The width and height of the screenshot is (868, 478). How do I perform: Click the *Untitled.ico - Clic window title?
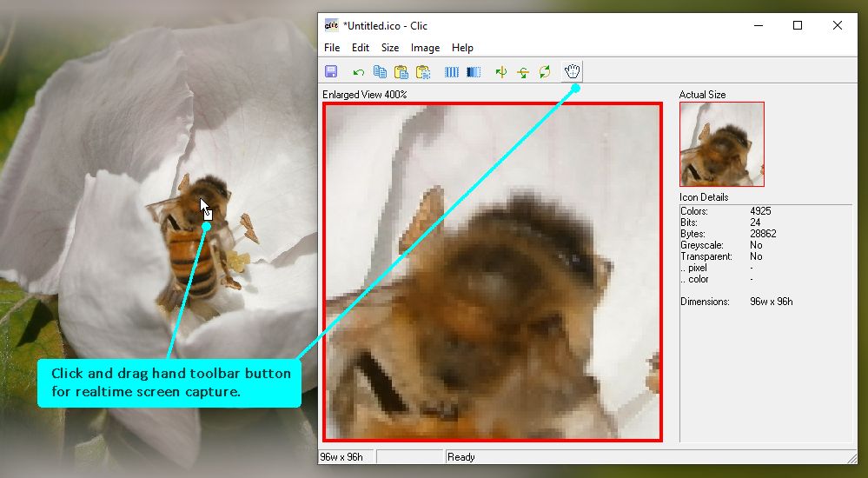385,25
